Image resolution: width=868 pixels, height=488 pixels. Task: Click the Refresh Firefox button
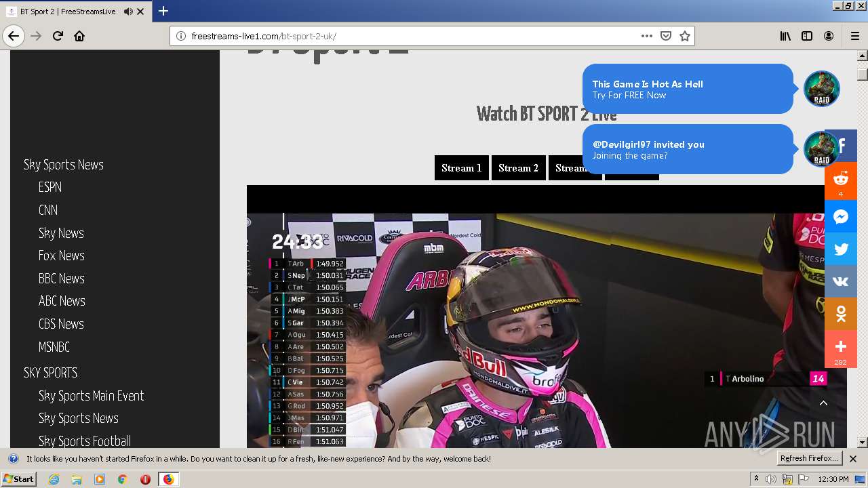click(x=810, y=459)
